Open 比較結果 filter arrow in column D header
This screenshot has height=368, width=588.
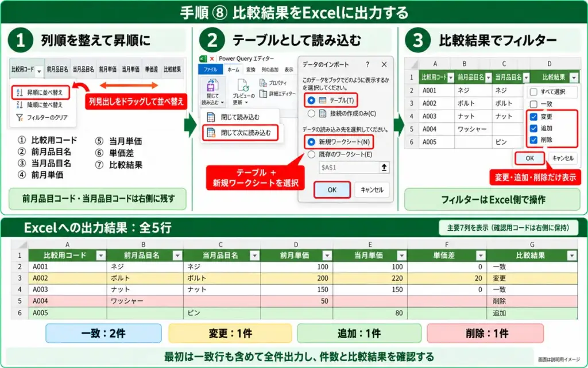point(574,78)
